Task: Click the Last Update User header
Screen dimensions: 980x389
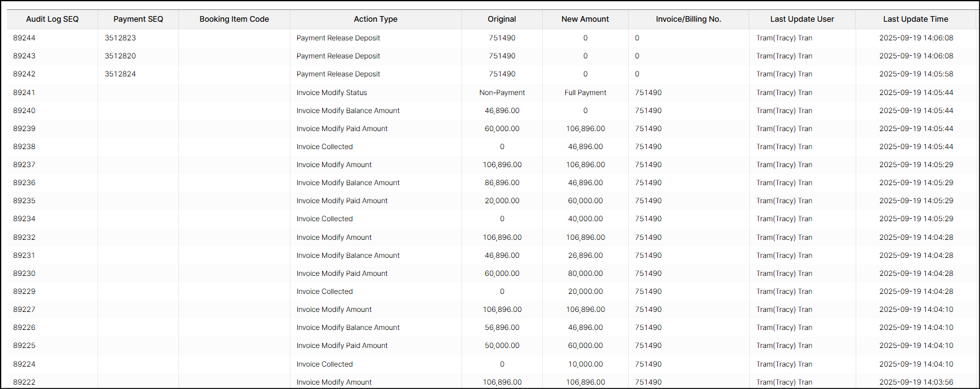Action: click(x=802, y=19)
